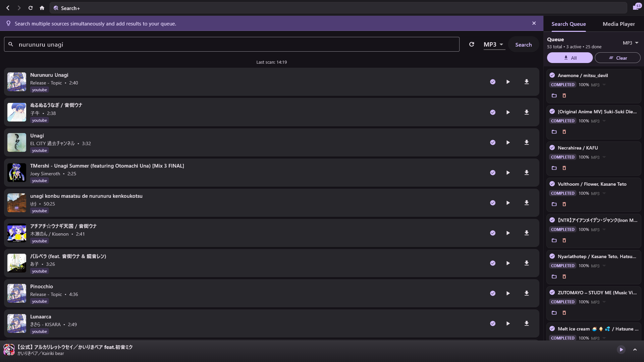Focus the search field containing nurunuru unagi
The width and height of the screenshot is (644, 362).
(231, 44)
